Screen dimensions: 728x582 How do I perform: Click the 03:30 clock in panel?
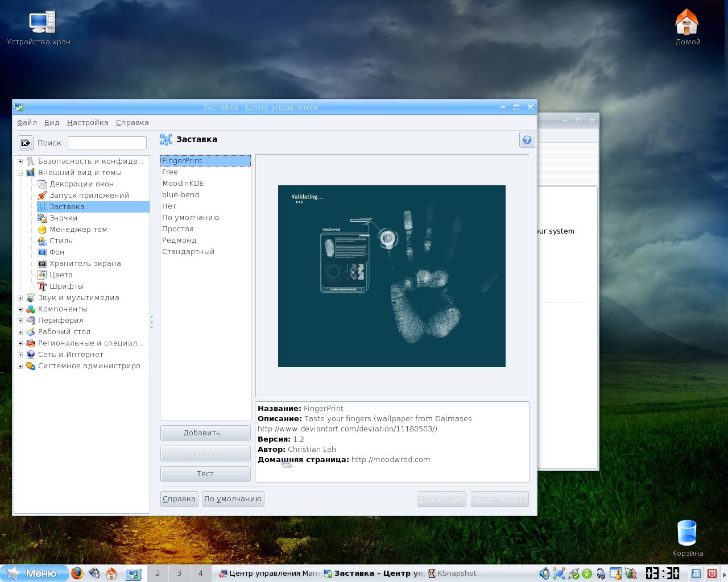[x=663, y=573]
